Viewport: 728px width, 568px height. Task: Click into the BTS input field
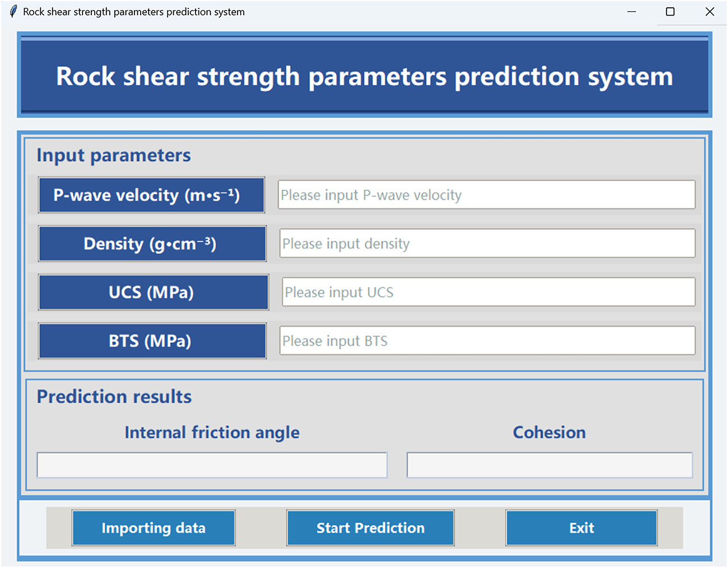487,341
